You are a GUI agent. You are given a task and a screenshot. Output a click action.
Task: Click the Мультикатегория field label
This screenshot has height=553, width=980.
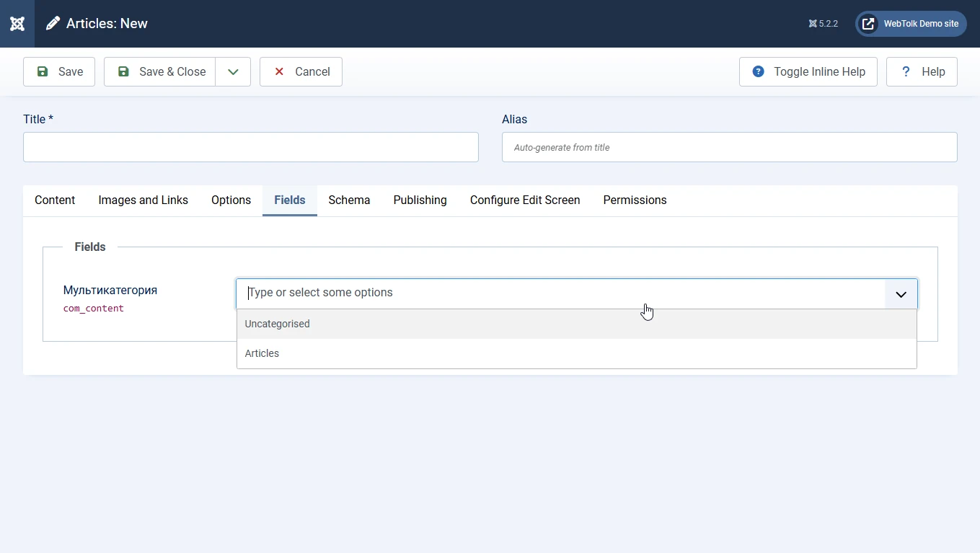pyautogui.click(x=110, y=290)
